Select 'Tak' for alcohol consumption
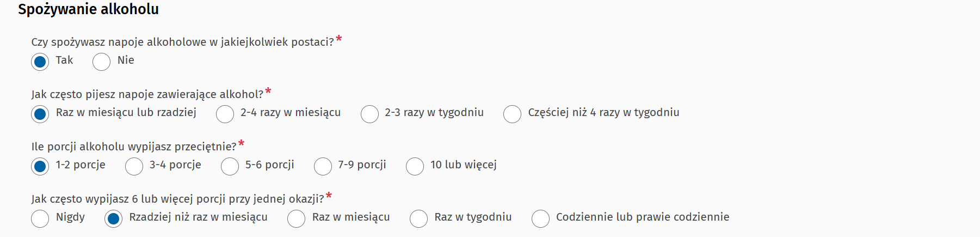The height and width of the screenshot is (237, 980). pyautogui.click(x=40, y=62)
